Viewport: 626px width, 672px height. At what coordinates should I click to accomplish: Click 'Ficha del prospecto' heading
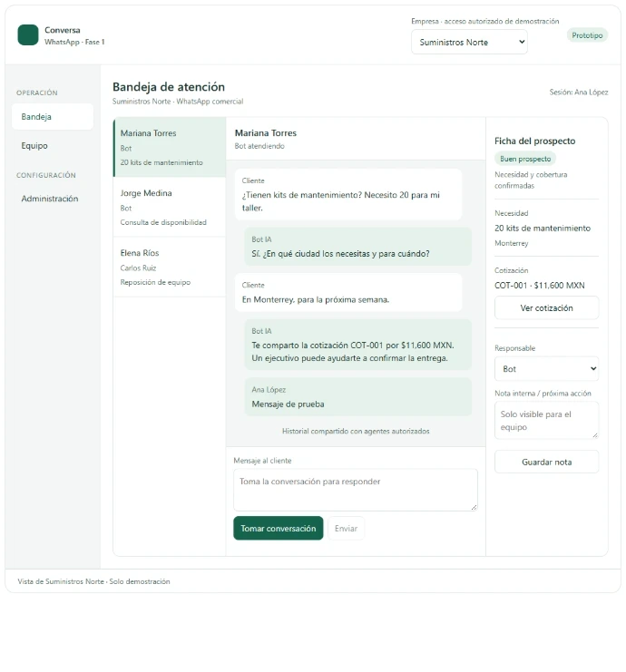pos(534,141)
